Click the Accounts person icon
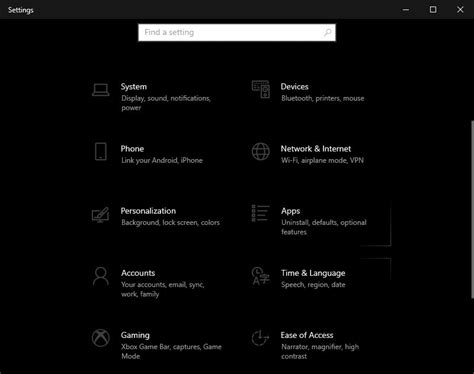 point(101,276)
